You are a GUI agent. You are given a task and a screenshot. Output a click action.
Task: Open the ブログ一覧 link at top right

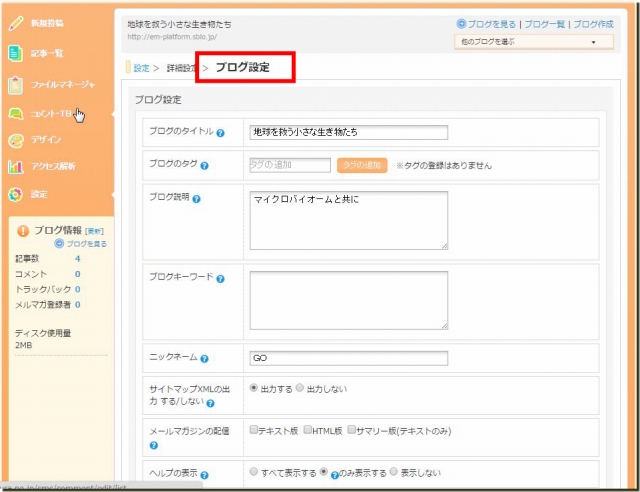(547, 23)
